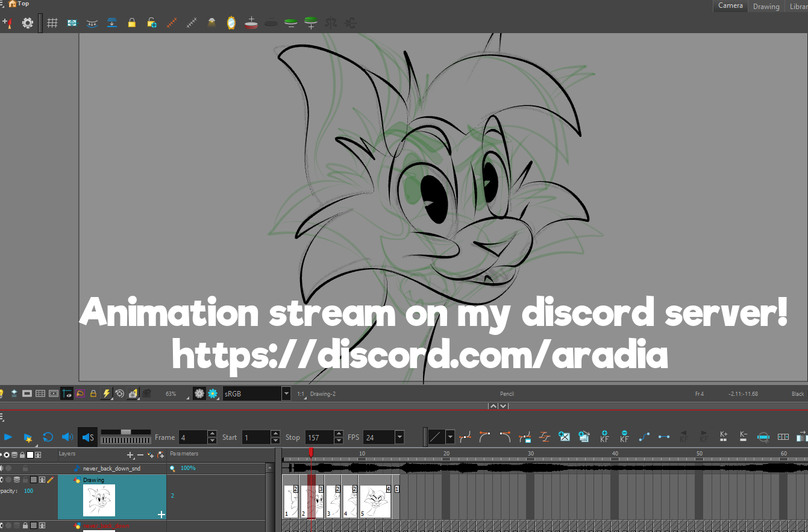Click the Stop frame input field
808x532 pixels.
tap(319, 437)
